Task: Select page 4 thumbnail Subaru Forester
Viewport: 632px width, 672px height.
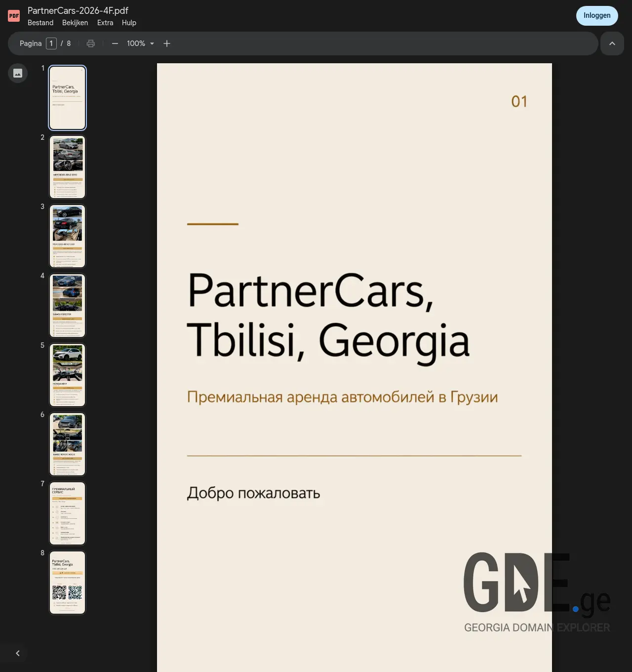Action: coord(68,305)
